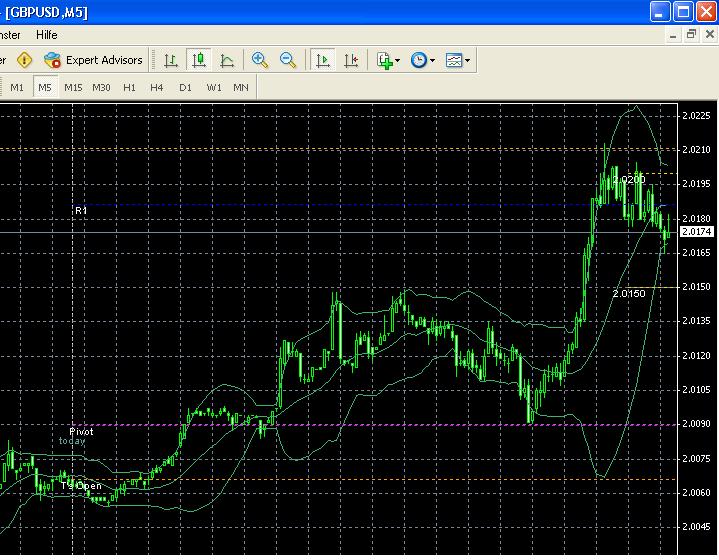Switch to M15 timeframe
The width and height of the screenshot is (719, 560).
[x=73, y=87]
